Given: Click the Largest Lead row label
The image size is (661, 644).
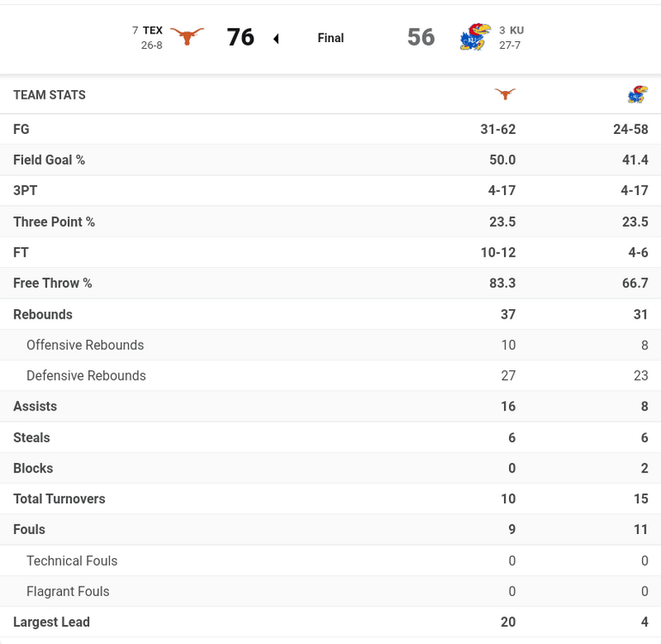Looking at the screenshot, I should 52,622.
